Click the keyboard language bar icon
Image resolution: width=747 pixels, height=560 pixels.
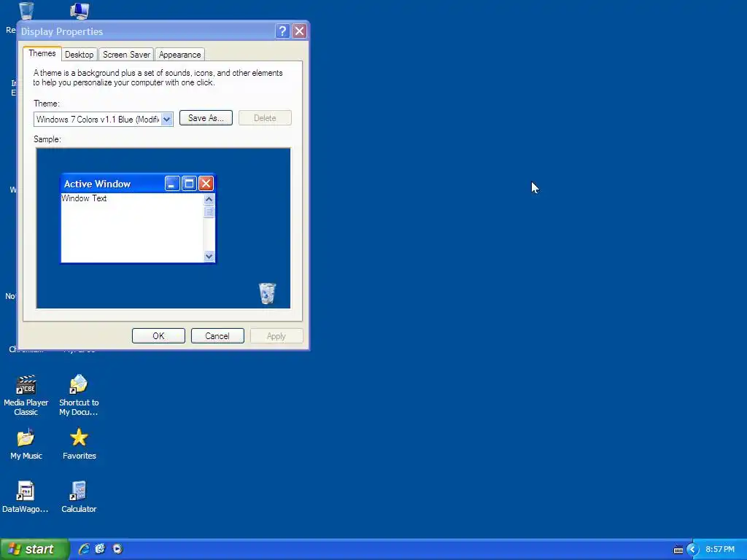coord(678,550)
